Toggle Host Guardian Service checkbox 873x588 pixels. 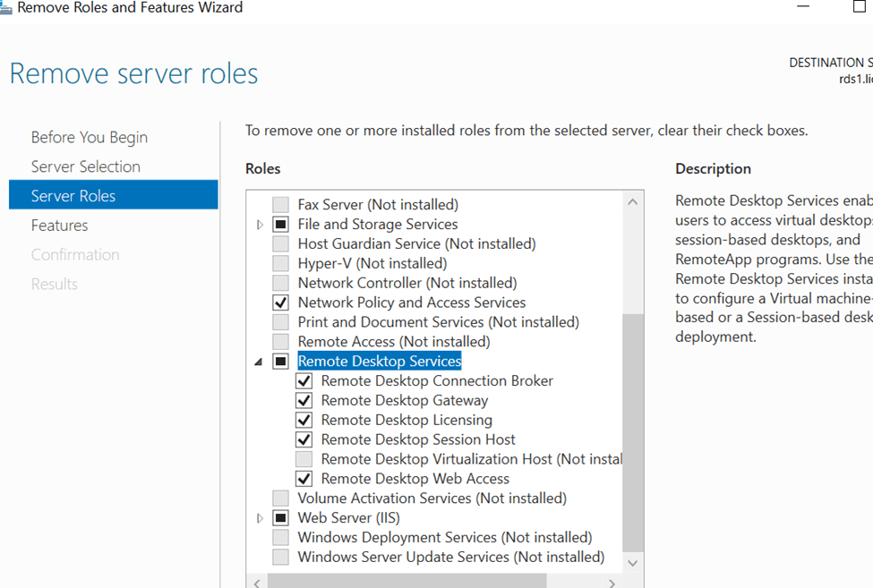(280, 243)
